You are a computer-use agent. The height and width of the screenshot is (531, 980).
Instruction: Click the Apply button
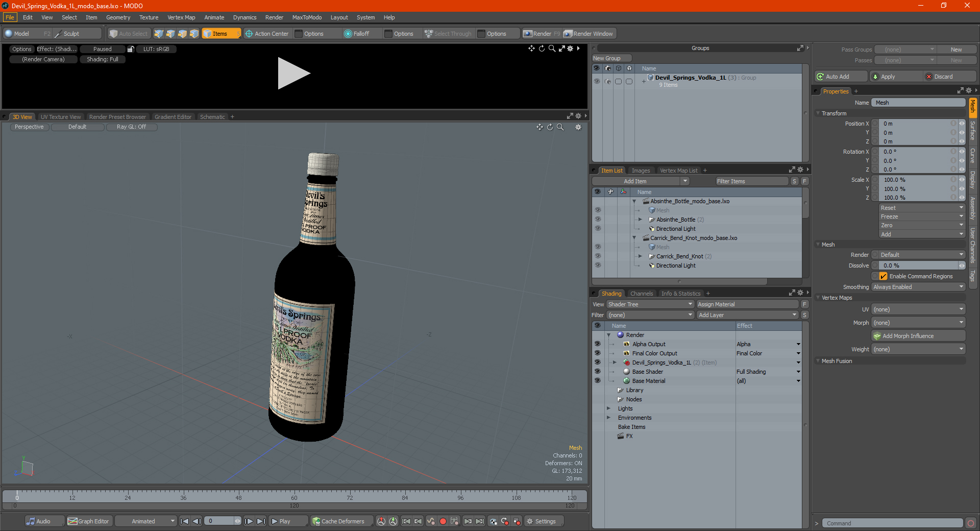click(x=896, y=77)
